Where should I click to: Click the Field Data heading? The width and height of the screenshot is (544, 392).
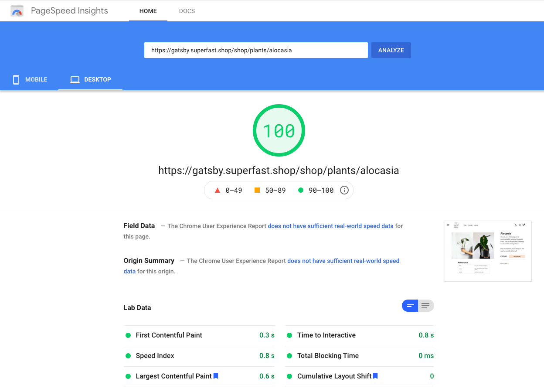click(139, 226)
